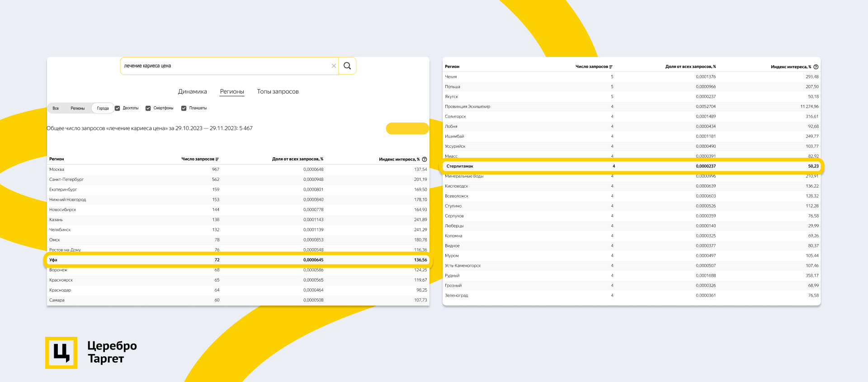Image resolution: width=868 pixels, height=382 pixels.
Task: Clear the search query with the X icon
Action: (x=334, y=66)
